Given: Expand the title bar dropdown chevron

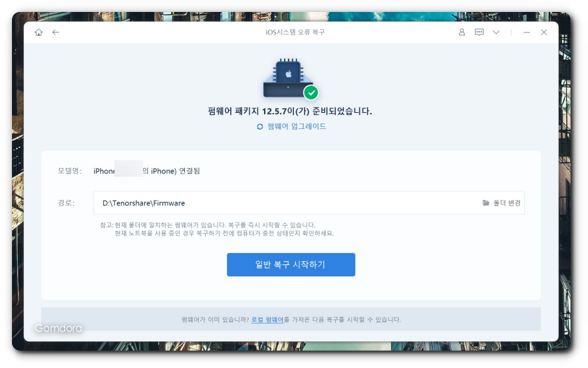Looking at the screenshot, I should [496, 33].
